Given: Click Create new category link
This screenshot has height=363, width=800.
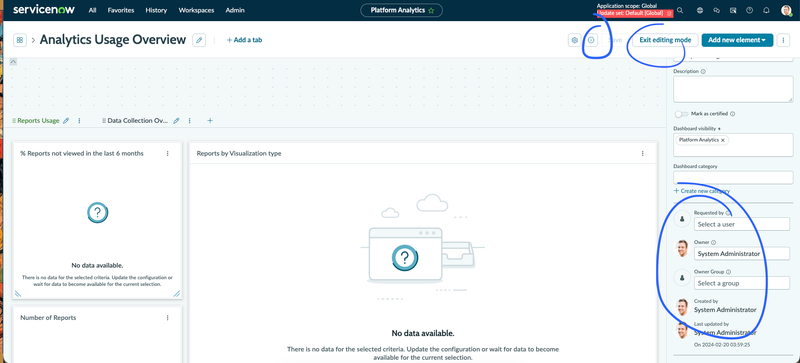Looking at the screenshot, I should coord(702,191).
